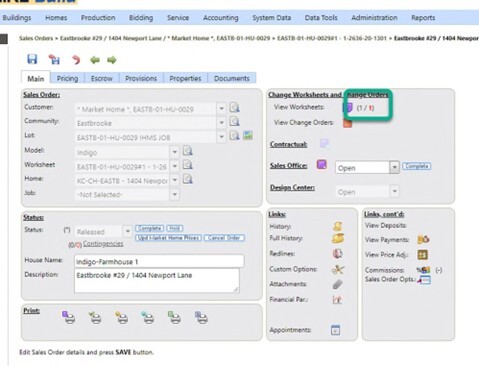479x366 pixels.
Task: Click into the House Name field
Action: tap(159, 261)
